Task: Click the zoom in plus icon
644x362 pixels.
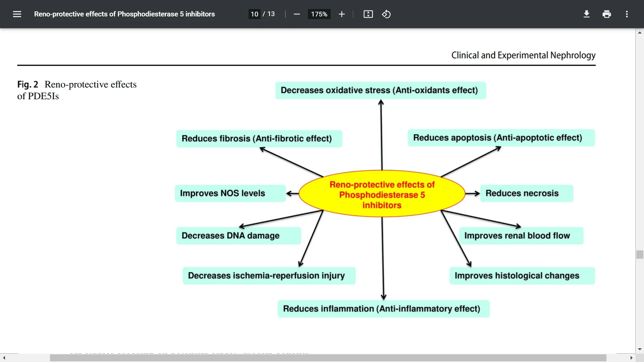Action: (x=341, y=14)
